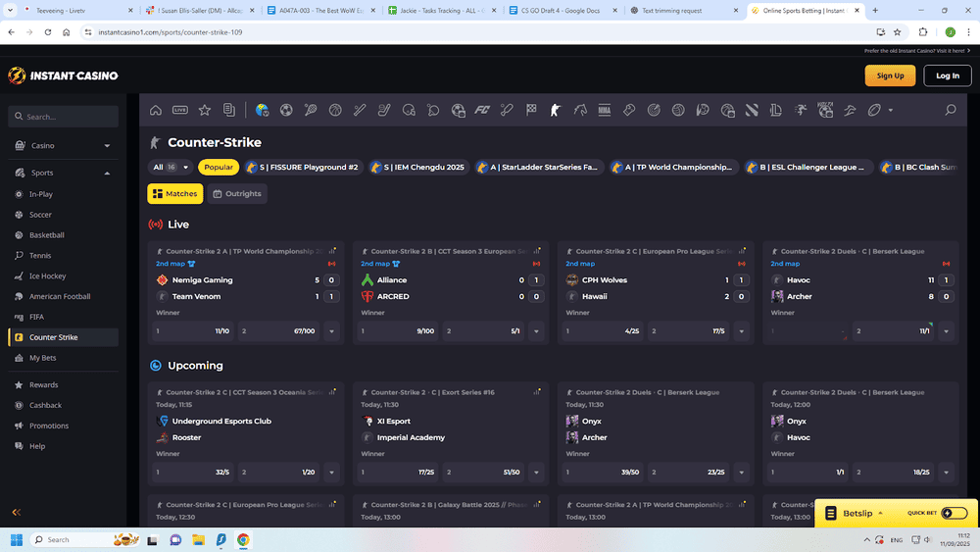Bet on Nemiga Gaming at 11/10
This screenshot has width=980, height=552.
193,331
